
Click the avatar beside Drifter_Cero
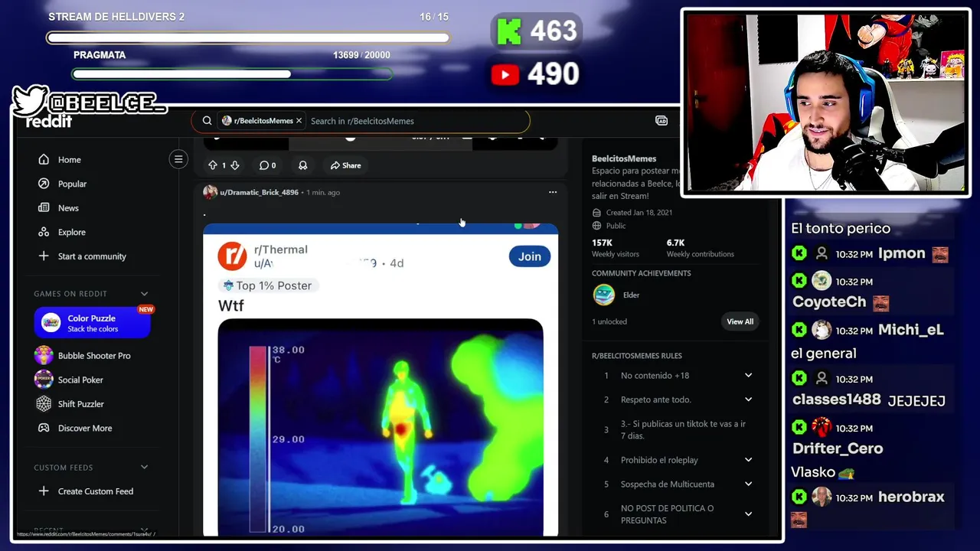point(822,427)
